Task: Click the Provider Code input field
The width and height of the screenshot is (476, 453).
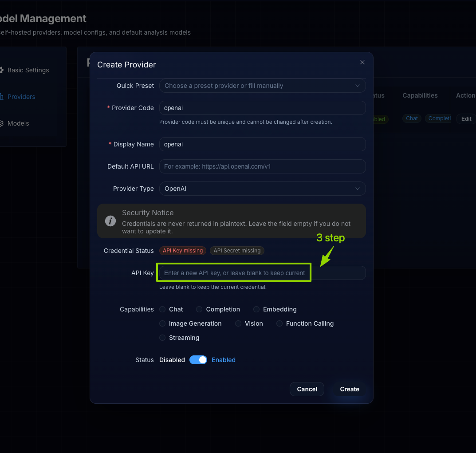Action: pos(262,108)
